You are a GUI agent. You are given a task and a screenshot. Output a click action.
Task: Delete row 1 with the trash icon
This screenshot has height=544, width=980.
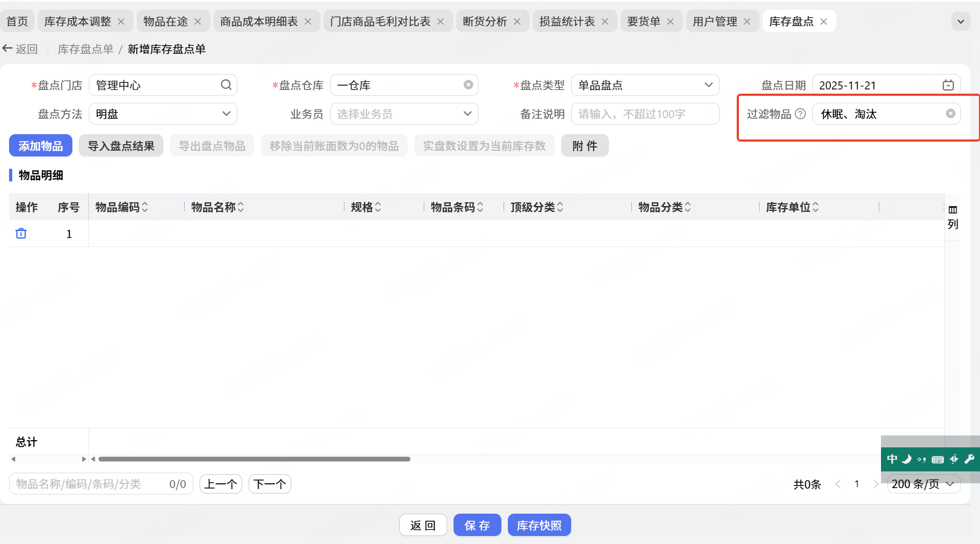tap(21, 234)
